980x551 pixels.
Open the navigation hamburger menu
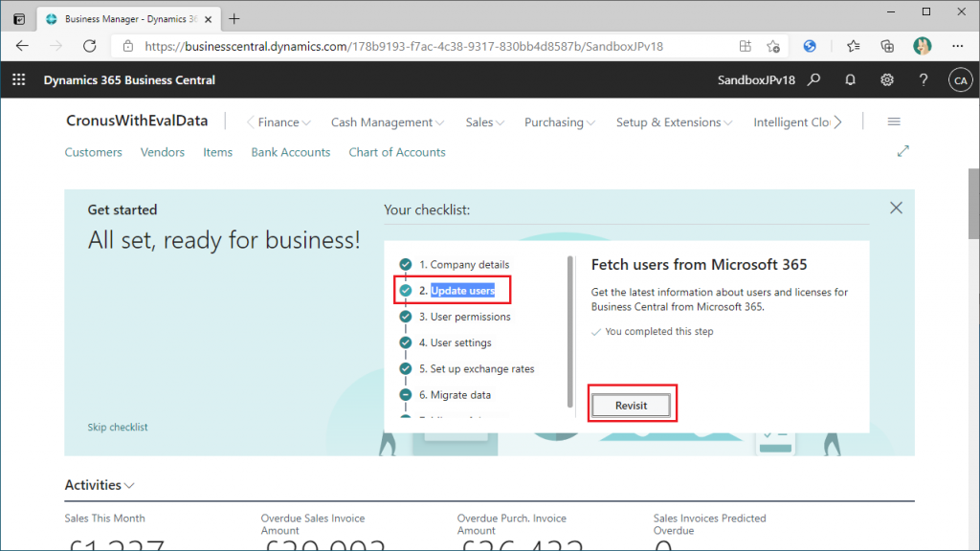pos(894,121)
